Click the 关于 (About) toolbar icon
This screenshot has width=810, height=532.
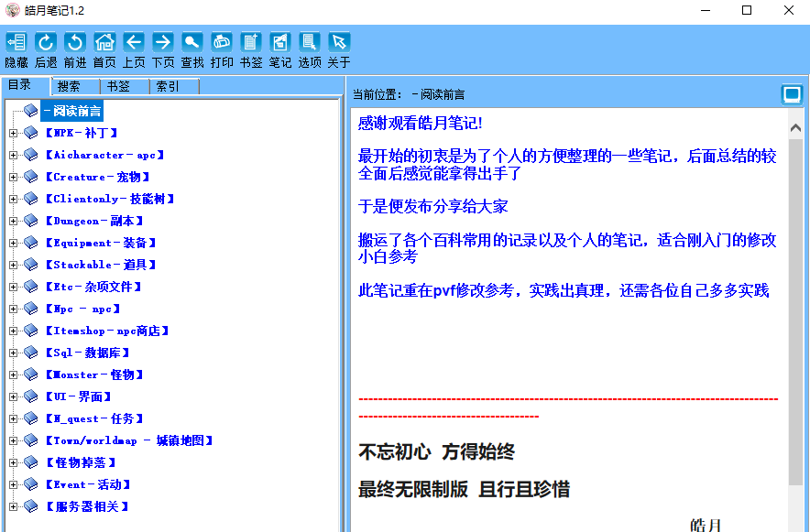[x=338, y=42]
